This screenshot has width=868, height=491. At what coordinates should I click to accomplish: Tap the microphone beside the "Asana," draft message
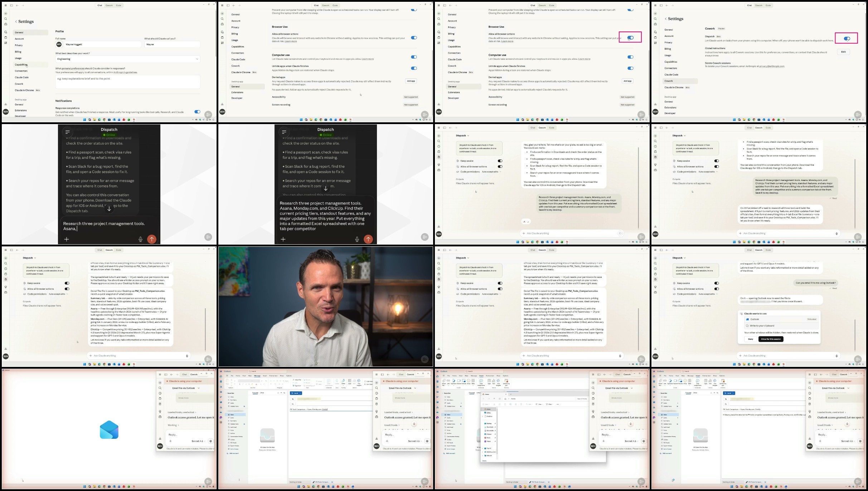(x=140, y=239)
